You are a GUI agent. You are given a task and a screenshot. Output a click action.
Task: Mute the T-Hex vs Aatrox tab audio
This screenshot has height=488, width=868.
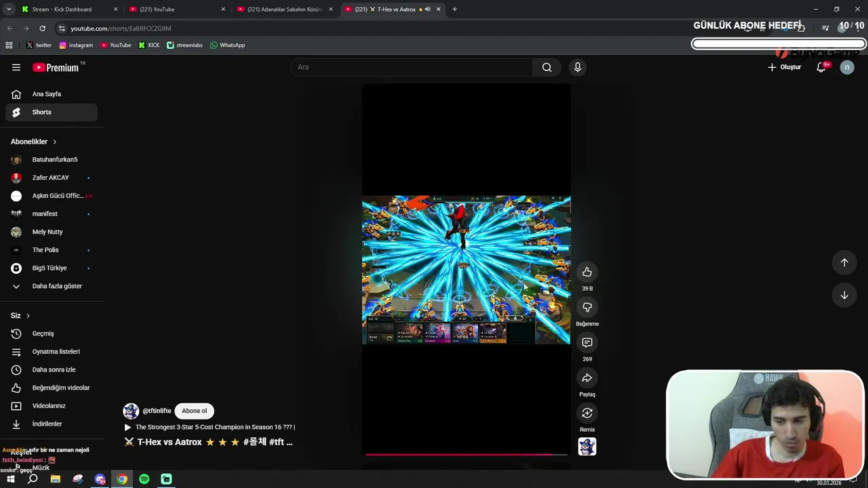click(x=427, y=9)
